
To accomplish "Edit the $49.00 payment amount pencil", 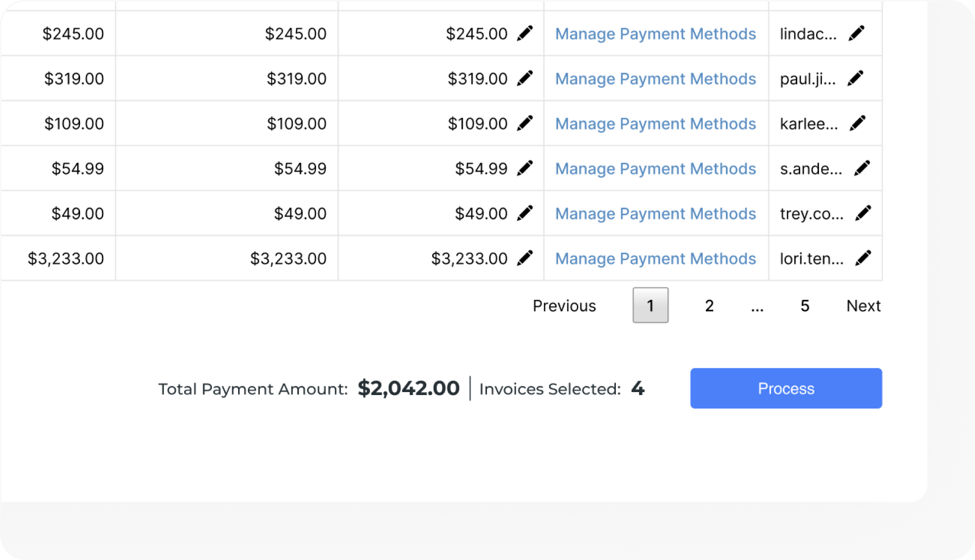I will (525, 213).
